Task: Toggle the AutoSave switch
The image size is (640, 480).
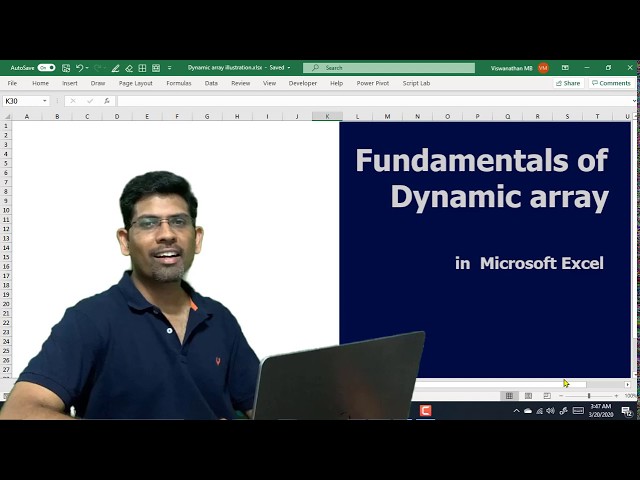Action: (x=47, y=68)
